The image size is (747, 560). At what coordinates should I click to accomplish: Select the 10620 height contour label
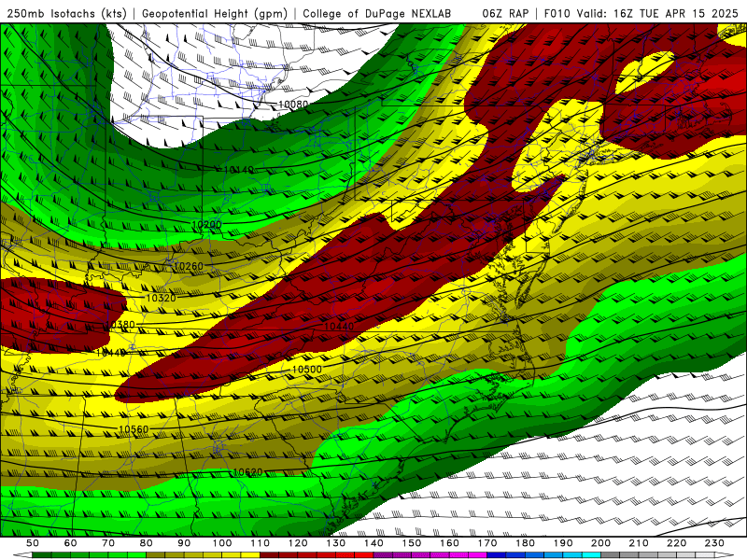247,472
